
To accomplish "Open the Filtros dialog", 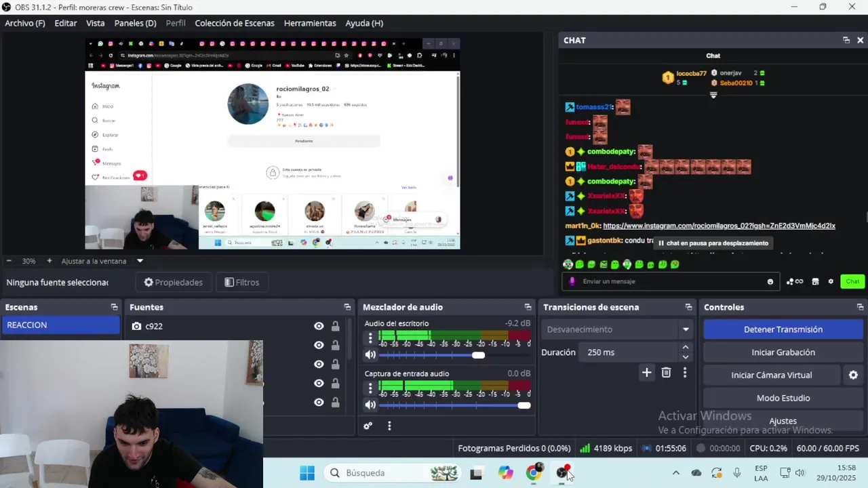I will (x=242, y=283).
